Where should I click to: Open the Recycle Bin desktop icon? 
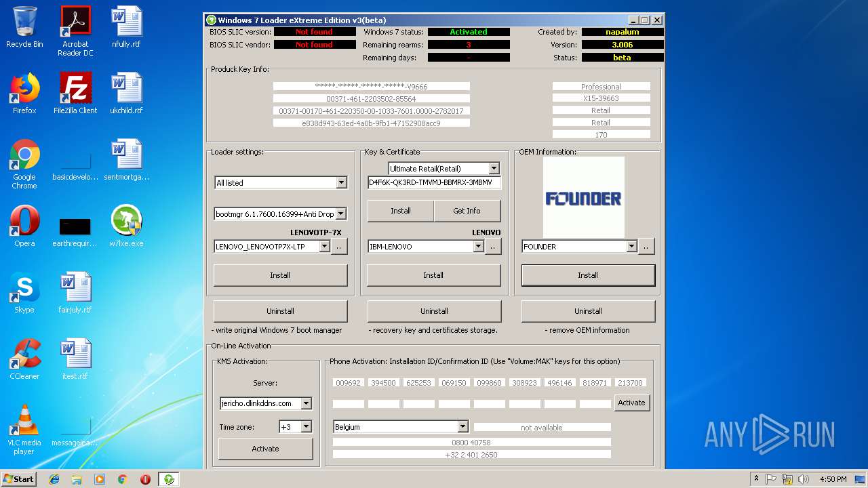pos(24,27)
